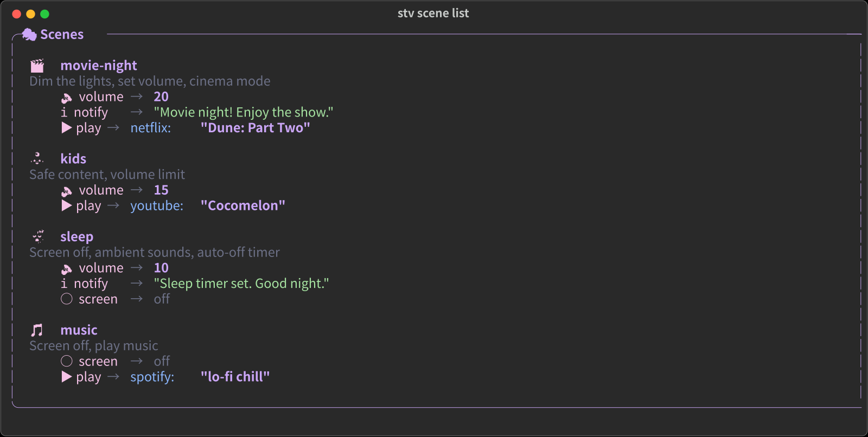Open the netflix: link for Dune Part Two
The image size is (868, 437).
pos(151,128)
